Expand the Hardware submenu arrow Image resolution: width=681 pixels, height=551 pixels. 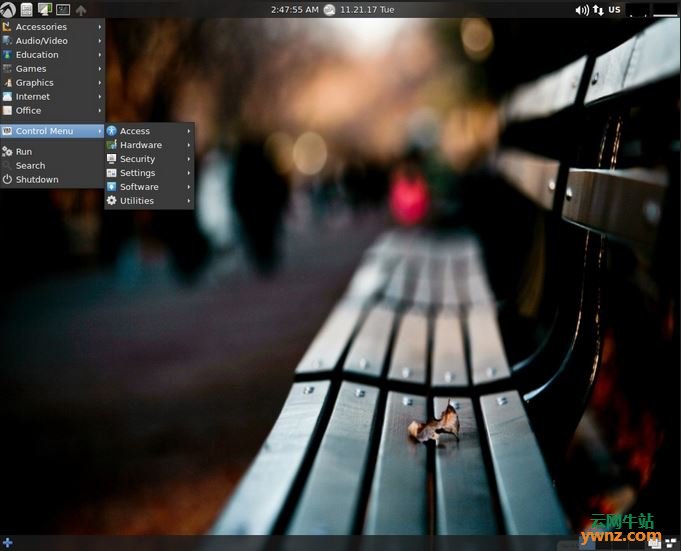[189, 145]
